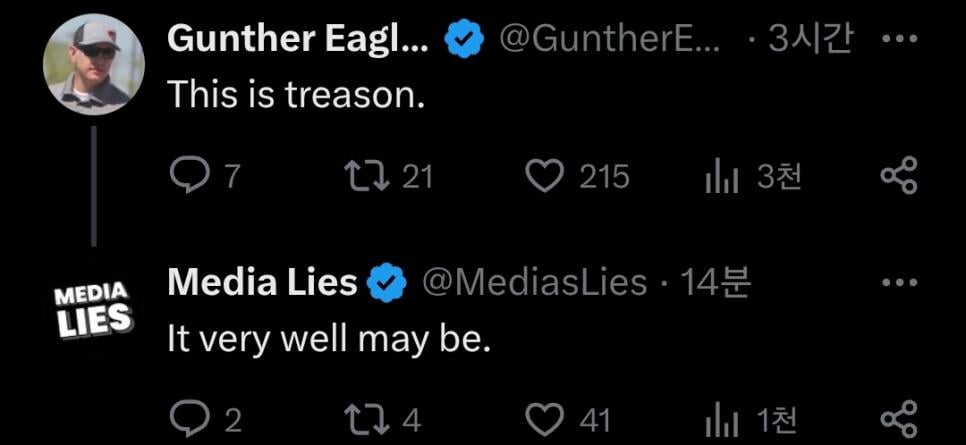Share the Media Lies tweet
Image resolution: width=966 pixels, height=445 pixels.
click(897, 418)
